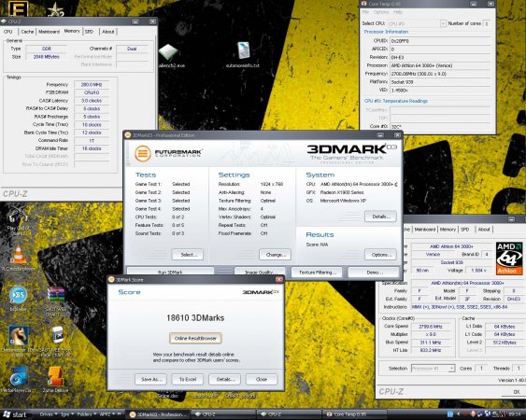The height and width of the screenshot is (420, 526).
Task: Switch to 3DMark03 taskbar button
Action: coord(158,414)
